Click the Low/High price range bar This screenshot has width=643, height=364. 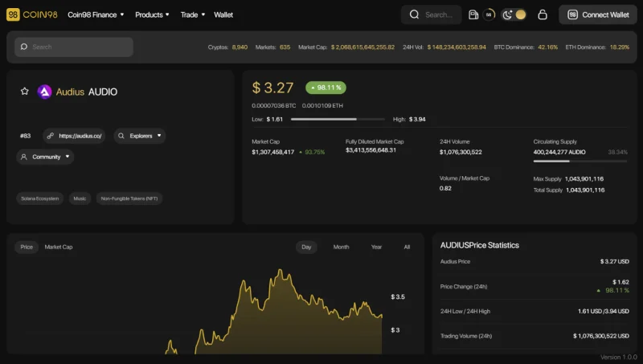pyautogui.click(x=338, y=119)
